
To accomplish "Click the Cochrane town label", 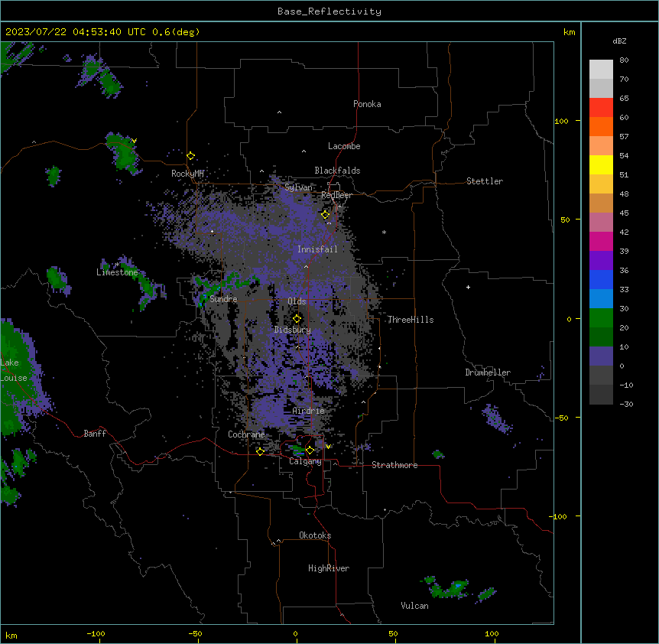I will 246,434.
